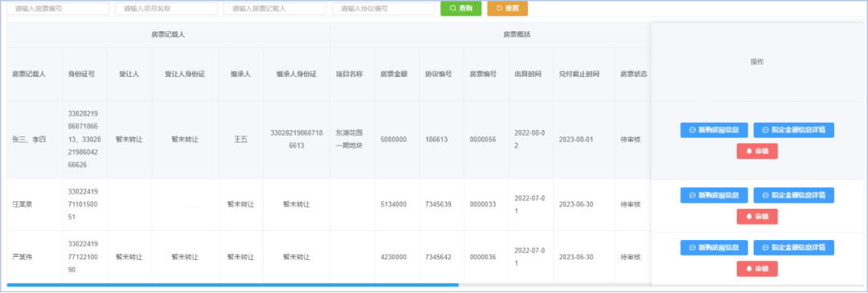The height and width of the screenshot is (293, 868).
Task: Click the 继承人身份证 column header
Action: click(x=296, y=74)
